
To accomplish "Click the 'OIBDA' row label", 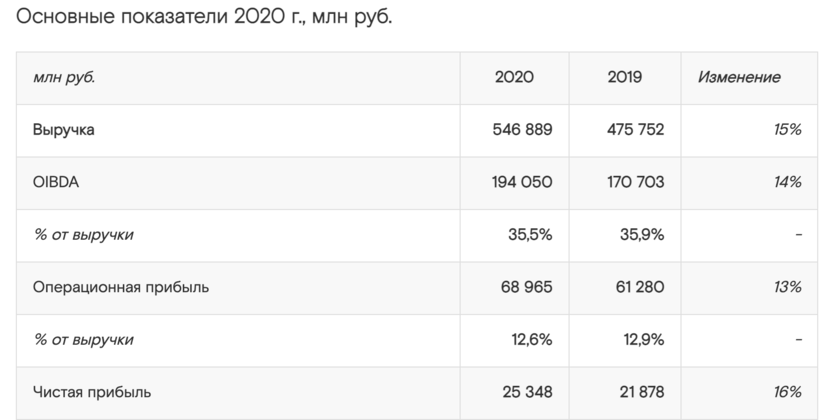I will 55,183.
